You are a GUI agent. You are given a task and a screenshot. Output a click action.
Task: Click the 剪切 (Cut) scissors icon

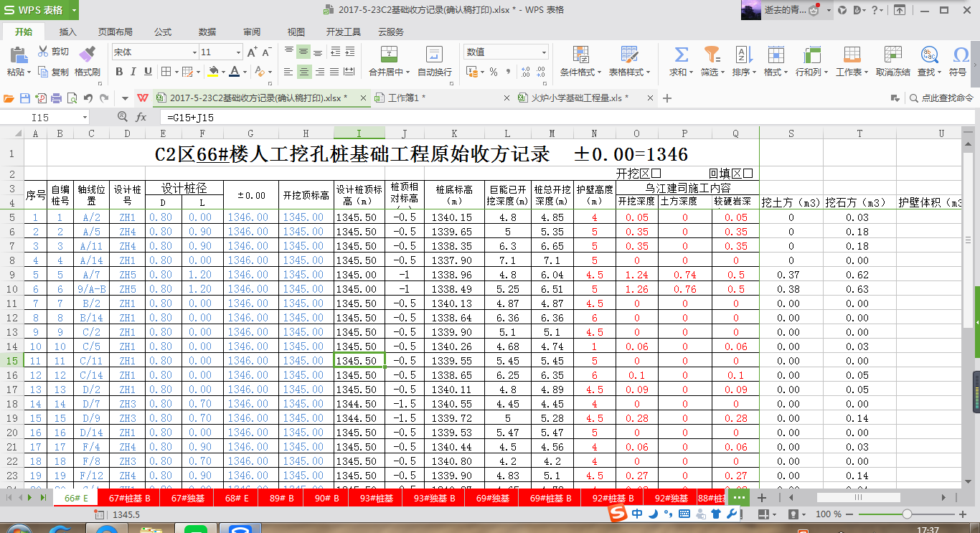tap(43, 52)
